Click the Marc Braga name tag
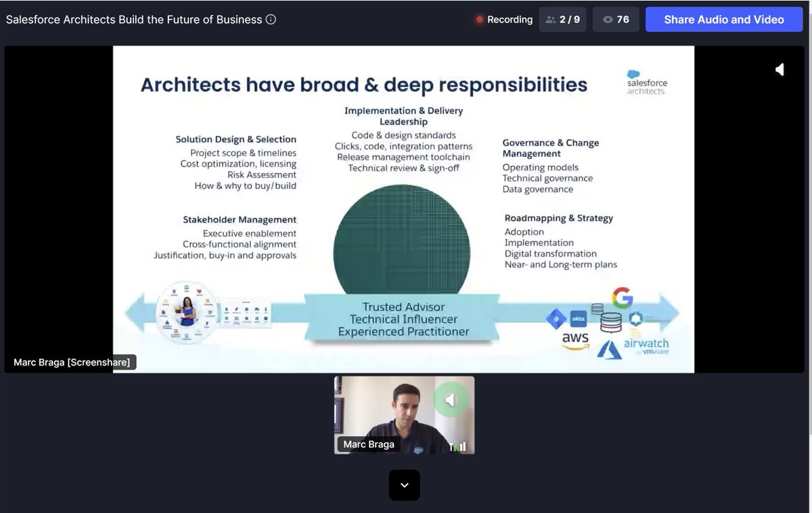This screenshot has height=513, width=812. point(369,444)
